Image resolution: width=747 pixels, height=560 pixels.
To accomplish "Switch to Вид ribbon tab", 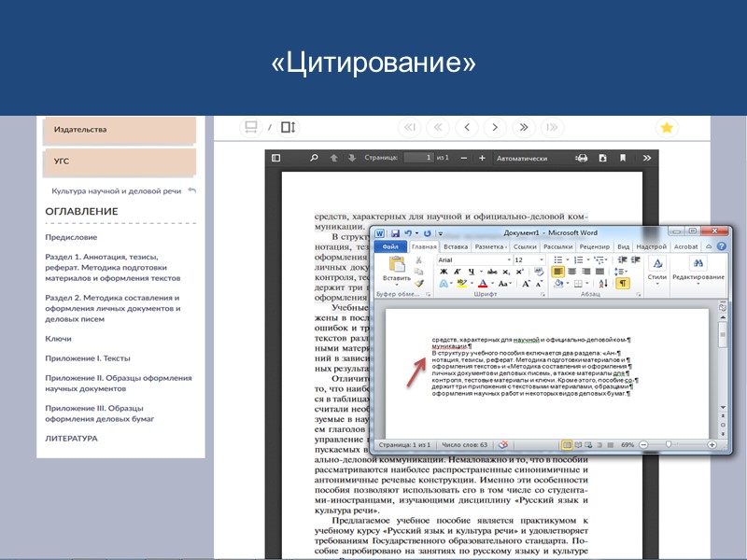I will 623,246.
